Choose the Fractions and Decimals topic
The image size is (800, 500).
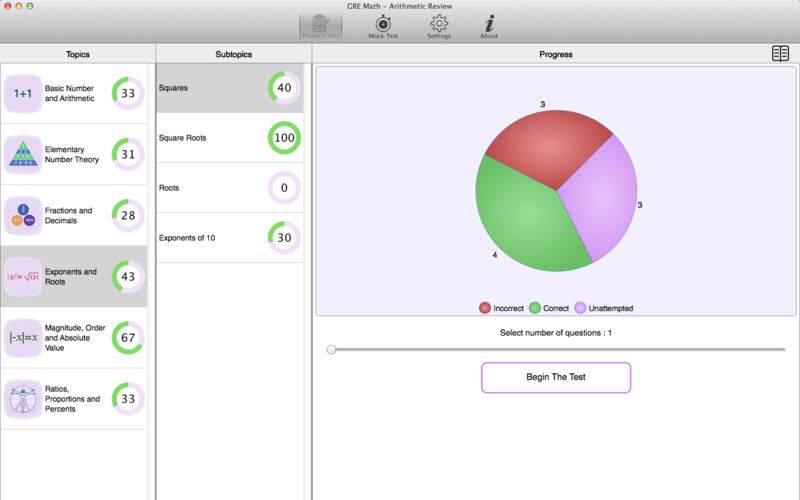point(74,216)
